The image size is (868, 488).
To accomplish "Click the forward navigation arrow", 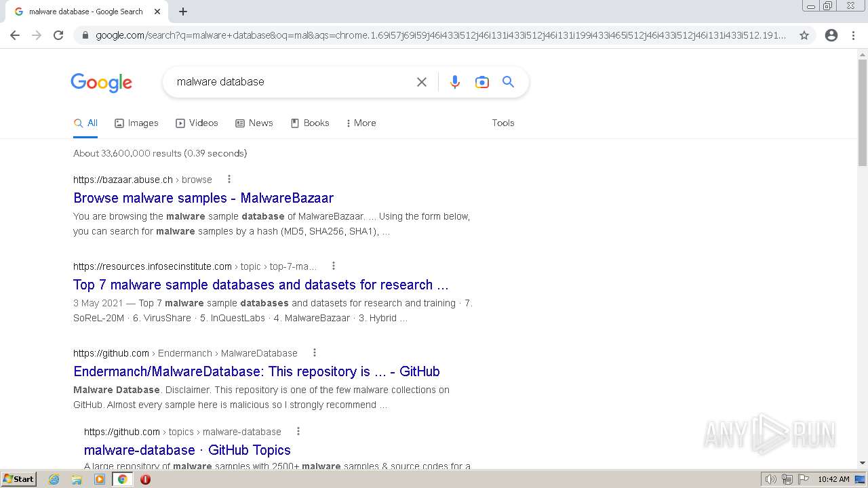I will pyautogui.click(x=37, y=35).
